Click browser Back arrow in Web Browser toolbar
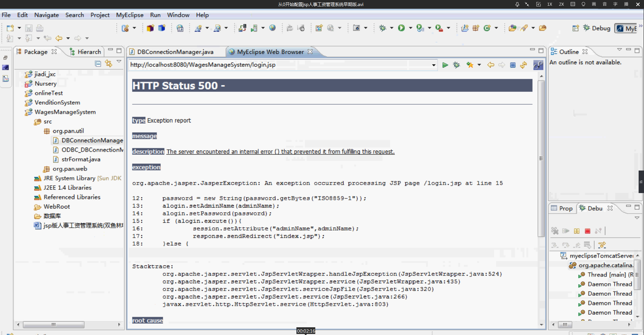 491,65
